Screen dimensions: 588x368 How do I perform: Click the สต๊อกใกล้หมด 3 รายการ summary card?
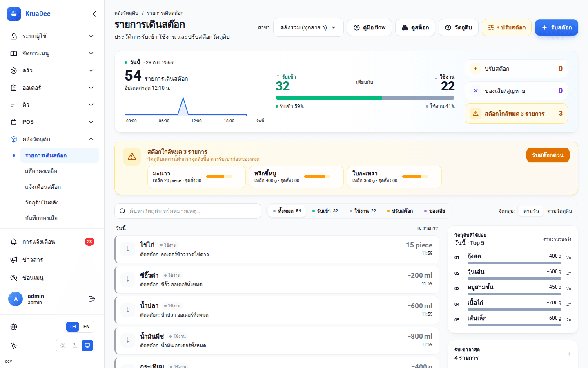click(516, 114)
